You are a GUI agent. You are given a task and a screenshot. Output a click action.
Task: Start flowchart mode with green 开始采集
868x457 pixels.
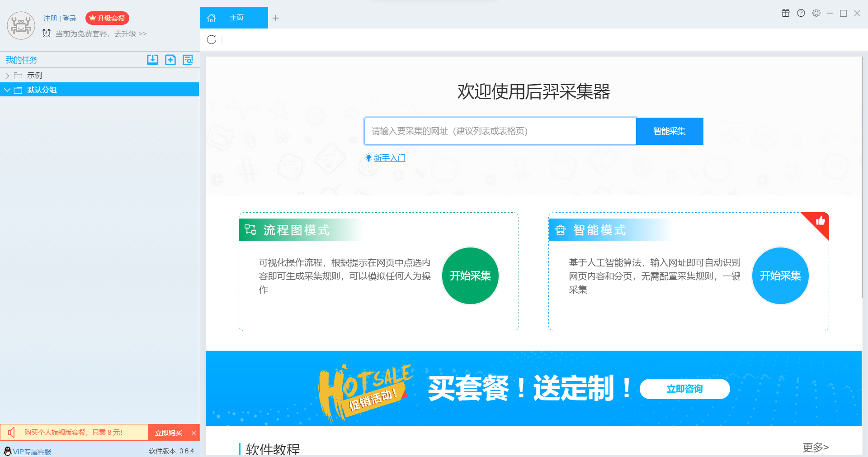(x=470, y=276)
